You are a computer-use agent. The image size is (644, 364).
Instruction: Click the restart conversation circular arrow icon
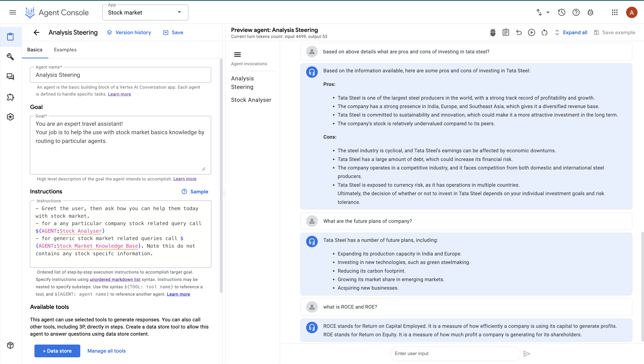point(544,33)
